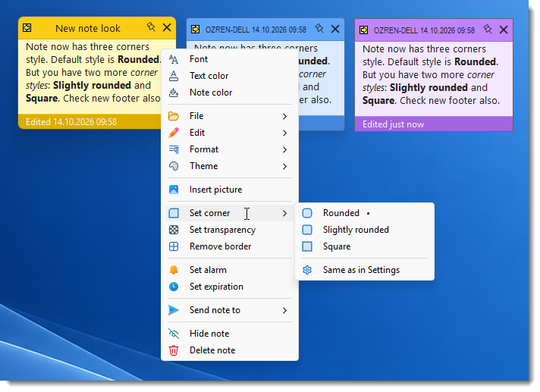This screenshot has width=540, height=392.
Task: Choose Delete note label
Action: pos(212,350)
